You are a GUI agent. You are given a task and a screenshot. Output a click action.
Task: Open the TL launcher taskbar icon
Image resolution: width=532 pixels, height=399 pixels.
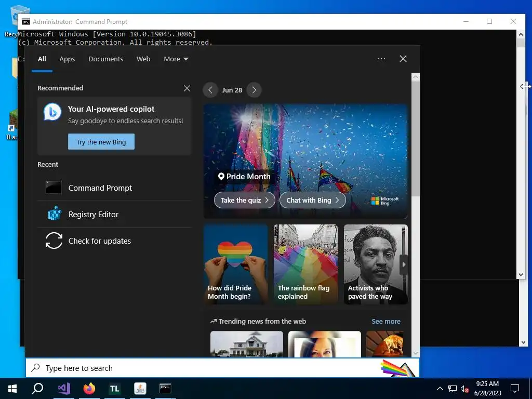pyautogui.click(x=115, y=389)
